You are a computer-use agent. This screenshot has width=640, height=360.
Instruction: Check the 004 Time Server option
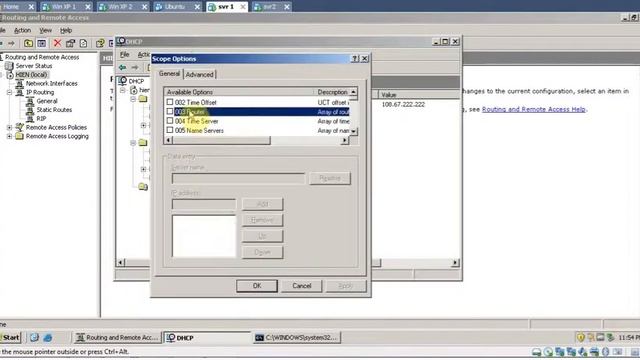pyautogui.click(x=170, y=121)
